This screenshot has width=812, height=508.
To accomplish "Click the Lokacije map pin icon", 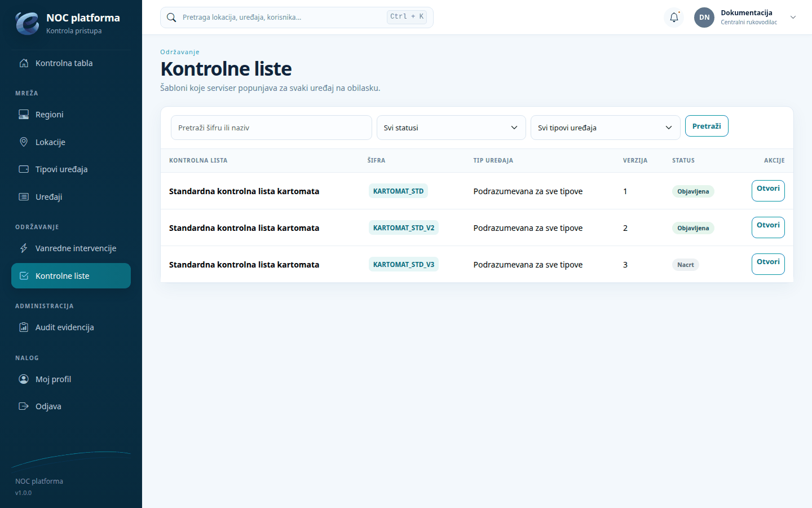I will (x=24, y=142).
